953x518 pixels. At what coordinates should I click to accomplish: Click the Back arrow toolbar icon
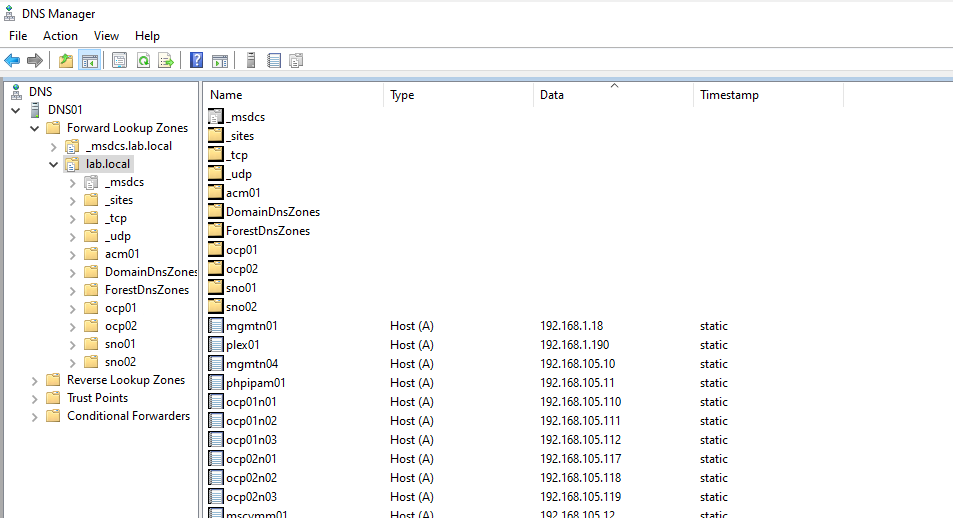click(x=12, y=60)
